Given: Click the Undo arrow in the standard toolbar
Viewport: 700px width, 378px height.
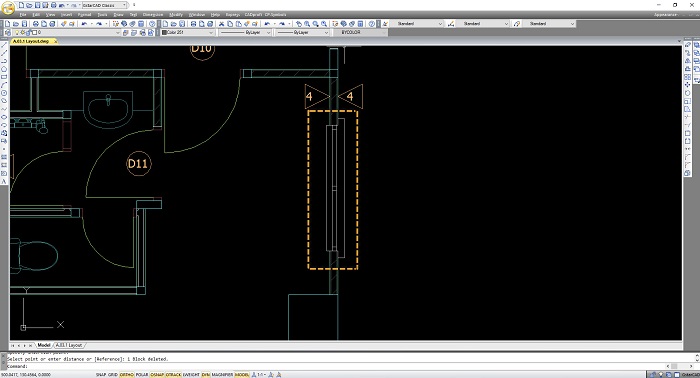Looking at the screenshot, I should click(x=84, y=24).
